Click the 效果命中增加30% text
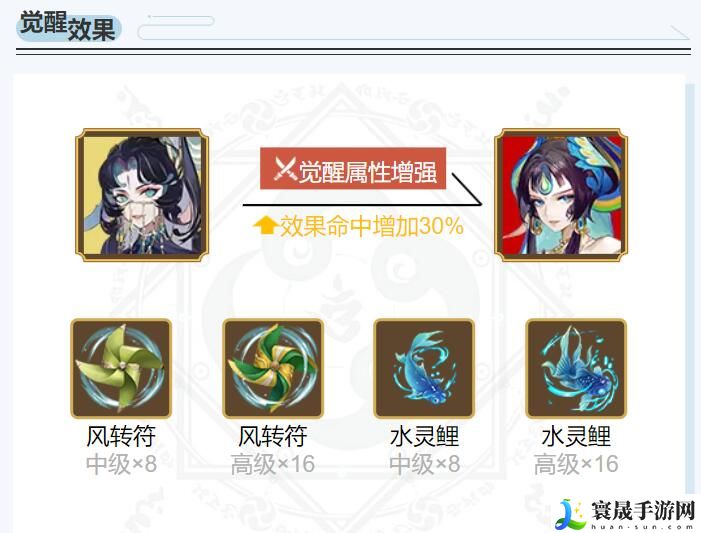Screen dimensions: 701x533 click(372, 226)
